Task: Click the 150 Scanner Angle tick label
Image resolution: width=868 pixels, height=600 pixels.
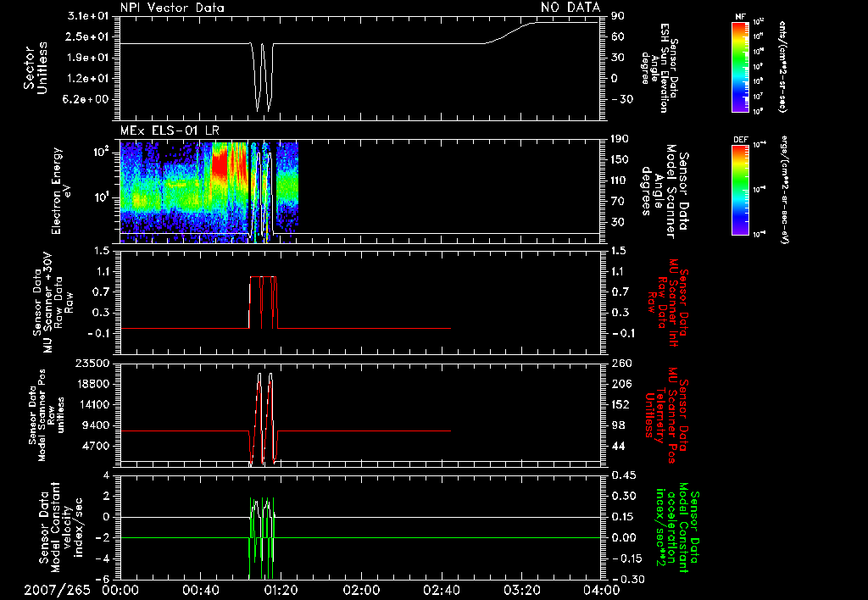Action: point(620,160)
